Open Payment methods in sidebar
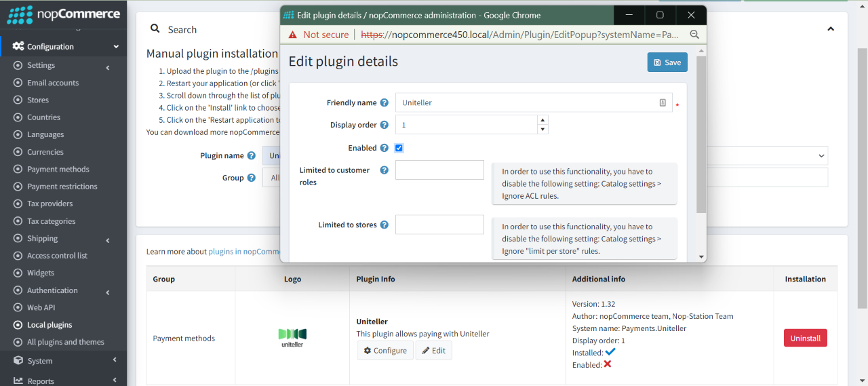 (58, 170)
